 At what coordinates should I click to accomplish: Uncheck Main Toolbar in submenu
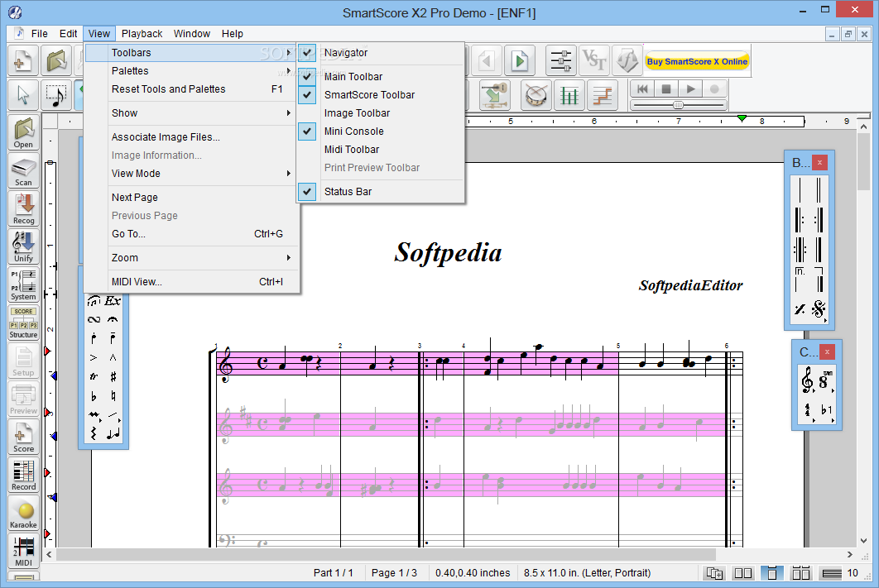pyautogui.click(x=307, y=77)
